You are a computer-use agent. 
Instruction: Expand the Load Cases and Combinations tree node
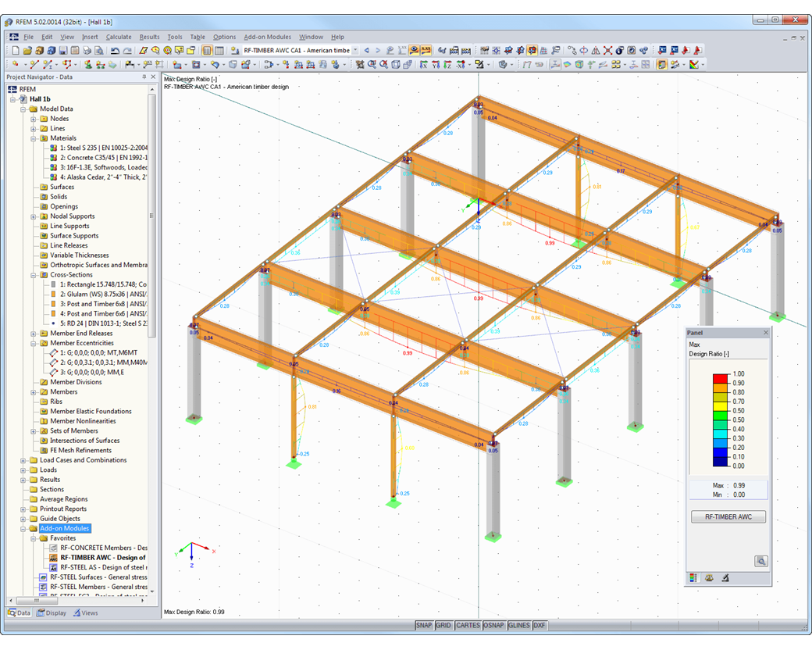point(24,460)
